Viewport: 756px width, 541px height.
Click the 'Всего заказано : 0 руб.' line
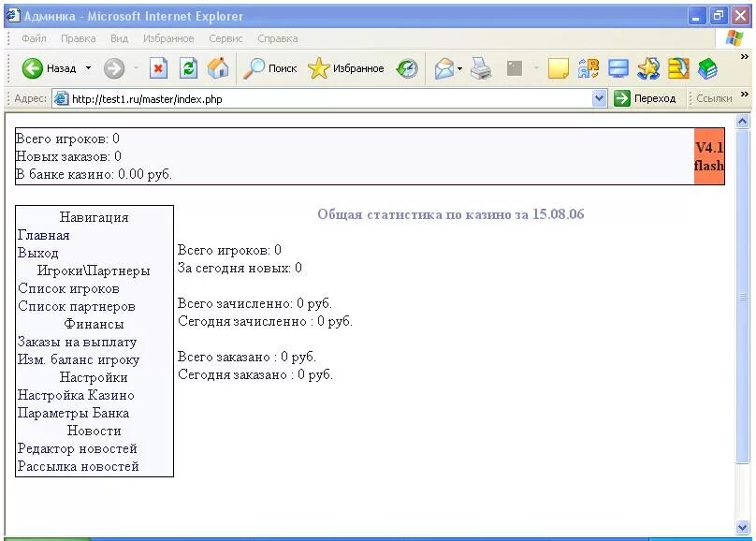247,357
